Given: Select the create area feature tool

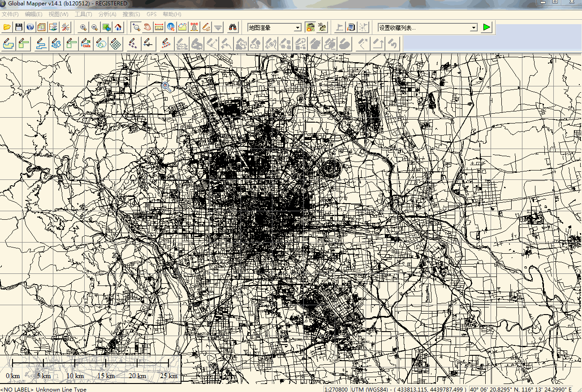Looking at the screenshot, I should [x=9, y=43].
